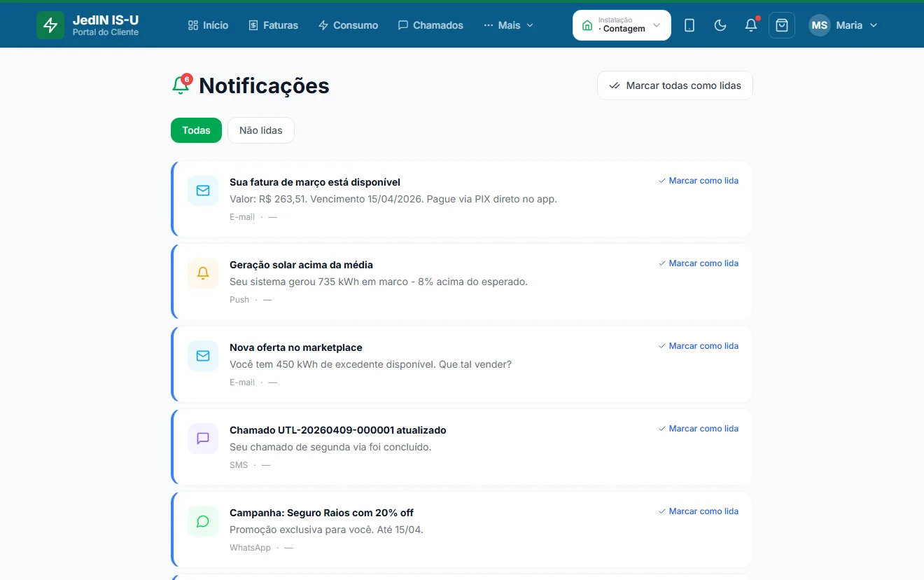Click the 'WhatsApp' channel label

click(x=250, y=548)
